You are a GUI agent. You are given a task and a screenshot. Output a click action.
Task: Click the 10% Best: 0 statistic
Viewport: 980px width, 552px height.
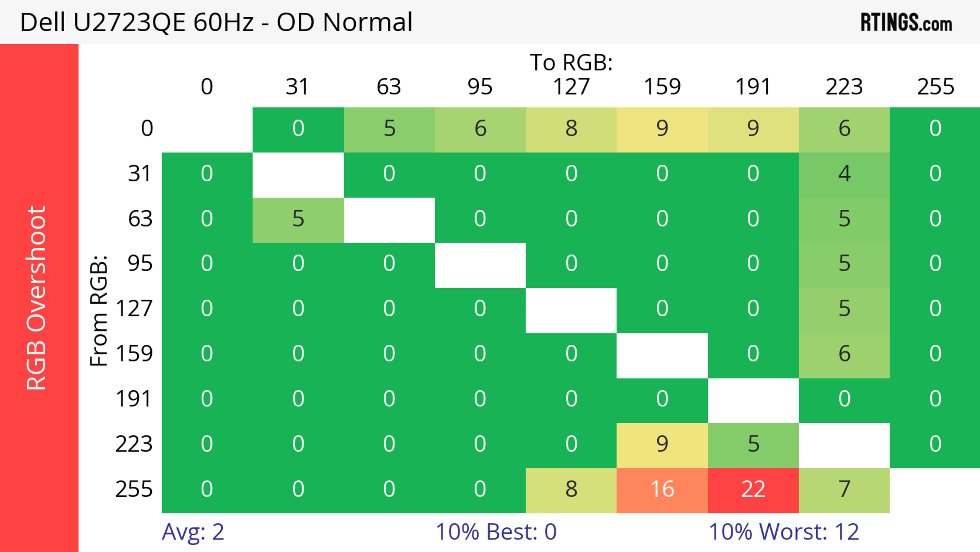[x=496, y=532]
